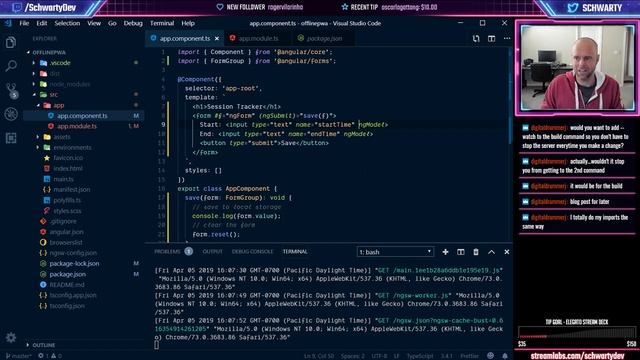
Task: Click the streamlabs.com/schwartydev link
Action: pos(577,356)
